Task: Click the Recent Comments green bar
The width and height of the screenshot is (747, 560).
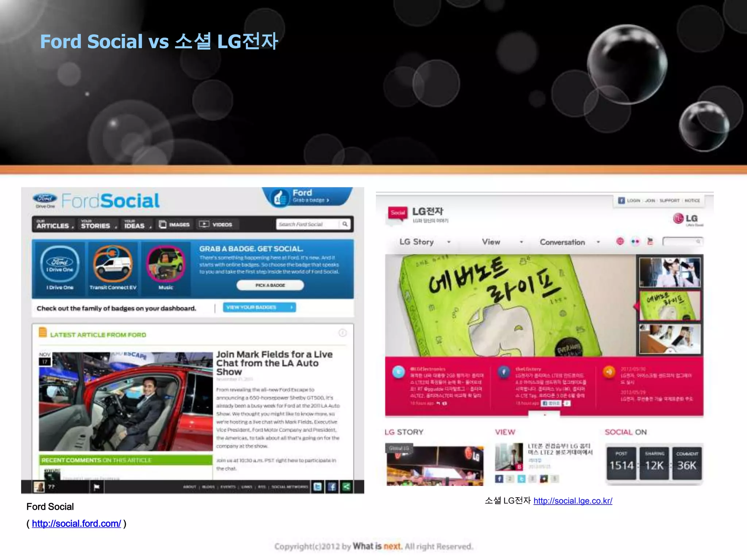Action: [x=126, y=460]
